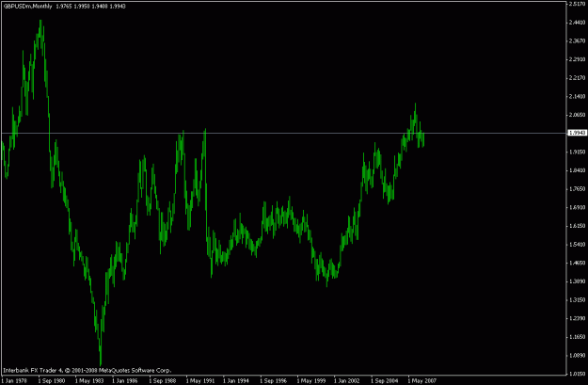Click the 1 May 1983 date label
588x385 pixels.
tap(89, 381)
